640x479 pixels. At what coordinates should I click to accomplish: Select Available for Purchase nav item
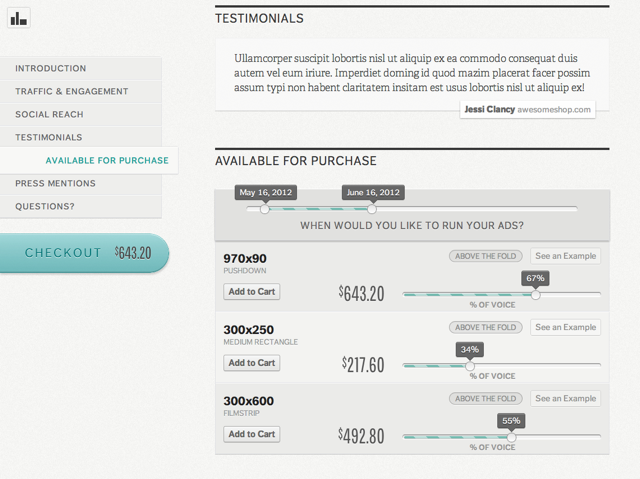(107, 161)
